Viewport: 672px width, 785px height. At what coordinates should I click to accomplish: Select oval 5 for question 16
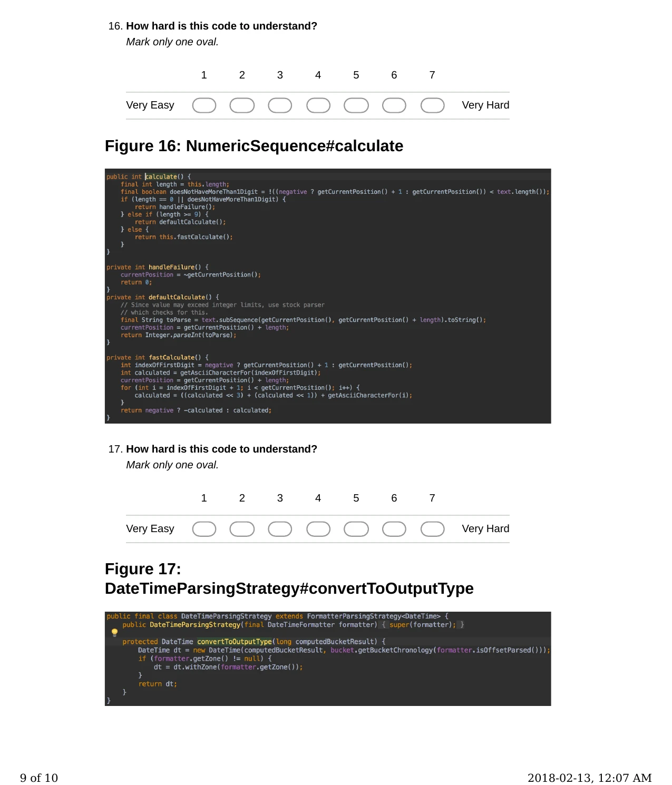pyautogui.click(x=356, y=105)
